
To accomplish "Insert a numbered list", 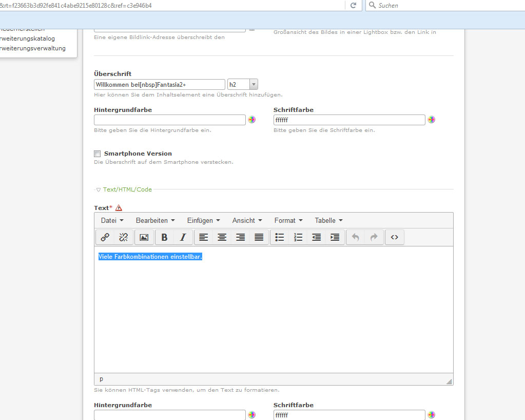I will (298, 237).
